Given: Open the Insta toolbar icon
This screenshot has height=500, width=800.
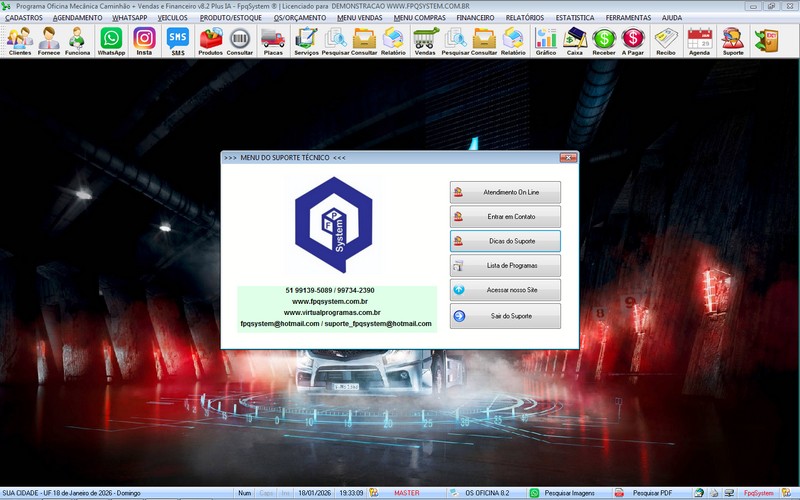Looking at the screenshot, I should tap(144, 41).
